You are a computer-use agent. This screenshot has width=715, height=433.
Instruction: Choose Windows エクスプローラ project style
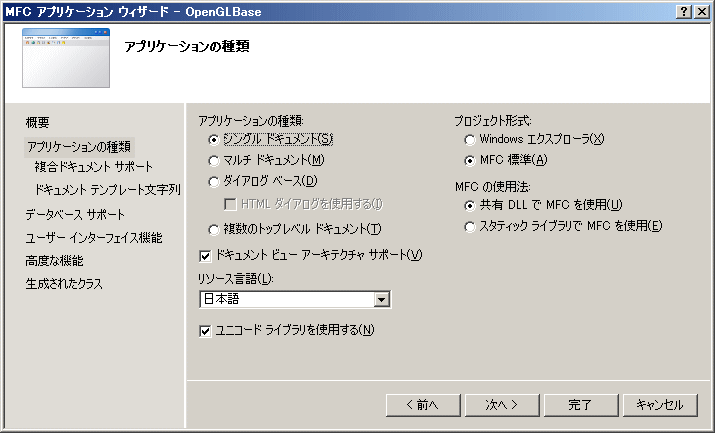[470, 139]
